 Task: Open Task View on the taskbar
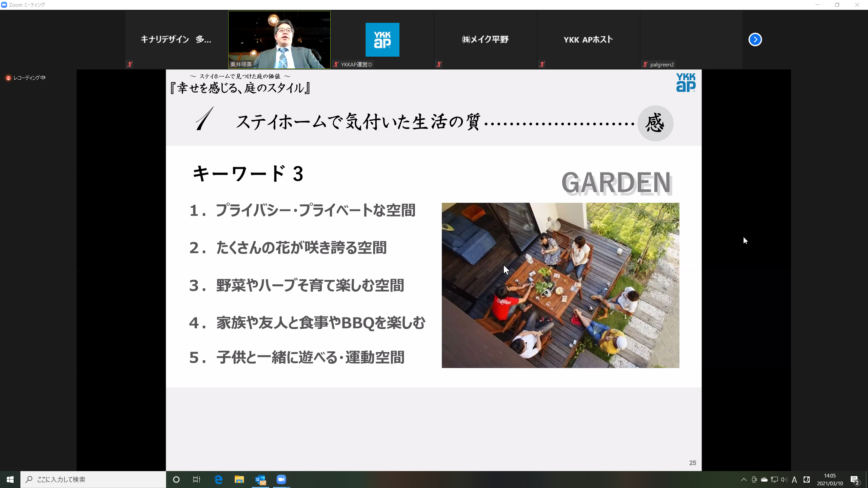point(197,480)
